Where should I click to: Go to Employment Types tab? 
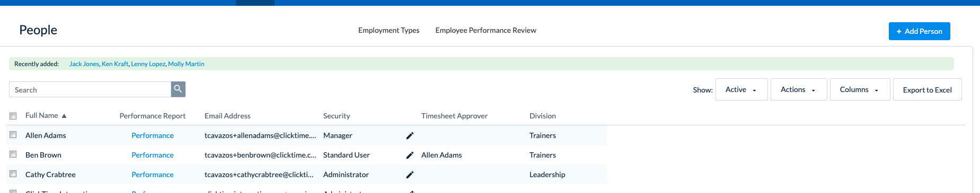point(389,30)
